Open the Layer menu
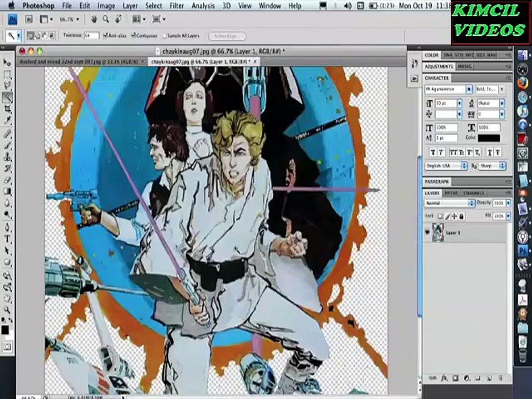532x399 pixels. 130,6
